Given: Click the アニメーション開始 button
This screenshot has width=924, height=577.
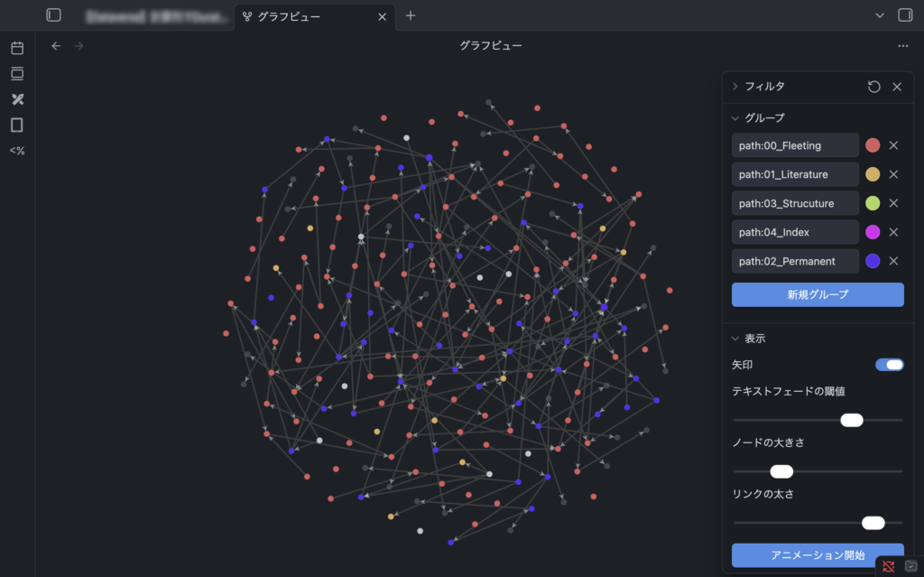Looking at the screenshot, I should click(817, 554).
